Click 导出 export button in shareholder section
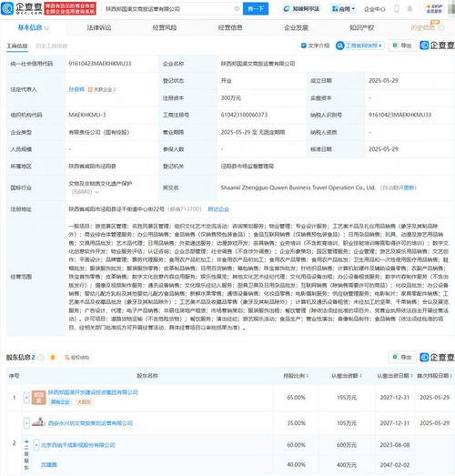The height and width of the screenshot is (476, 455). (x=402, y=357)
